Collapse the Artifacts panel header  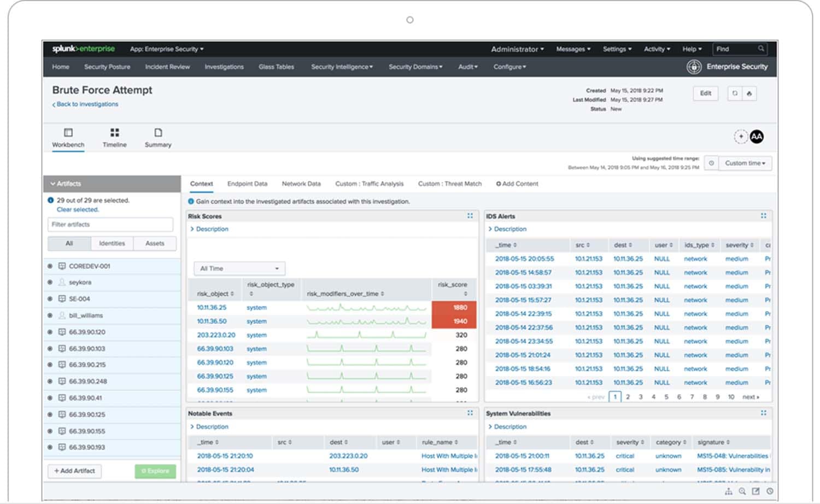(112, 184)
